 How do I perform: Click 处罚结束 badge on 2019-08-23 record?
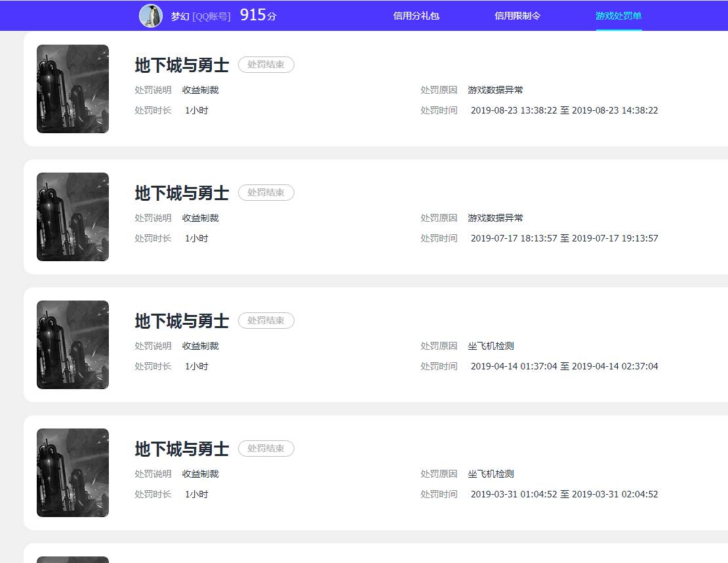[266, 64]
